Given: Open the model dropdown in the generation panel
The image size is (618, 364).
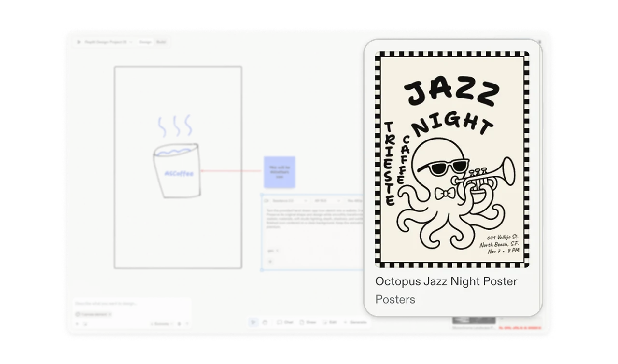Looking at the screenshot, I should pos(289,201).
